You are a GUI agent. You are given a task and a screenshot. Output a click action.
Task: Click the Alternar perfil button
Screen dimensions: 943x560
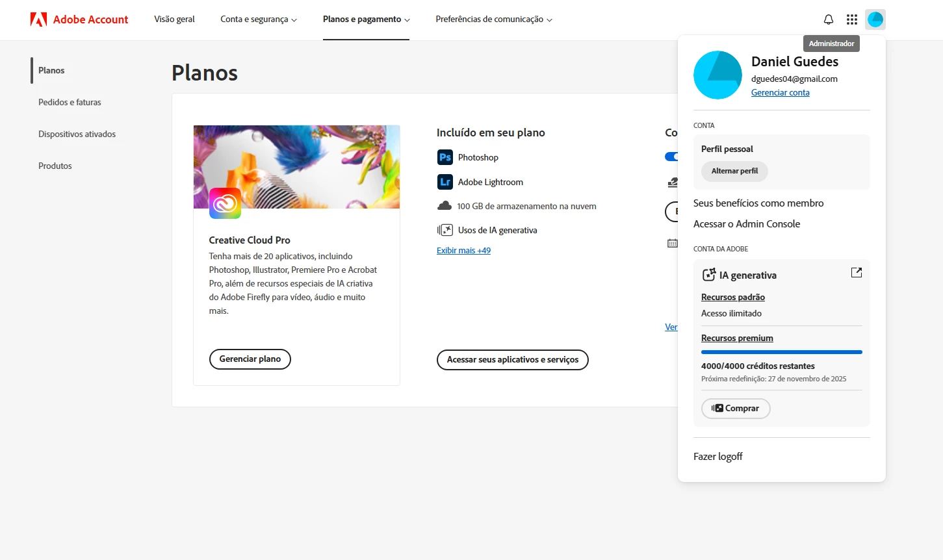coord(734,171)
